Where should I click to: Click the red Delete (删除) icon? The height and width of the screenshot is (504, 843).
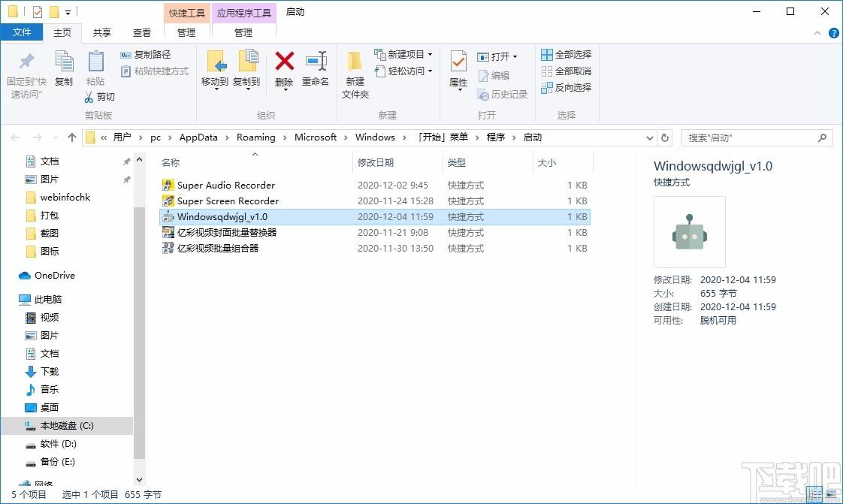pos(285,62)
